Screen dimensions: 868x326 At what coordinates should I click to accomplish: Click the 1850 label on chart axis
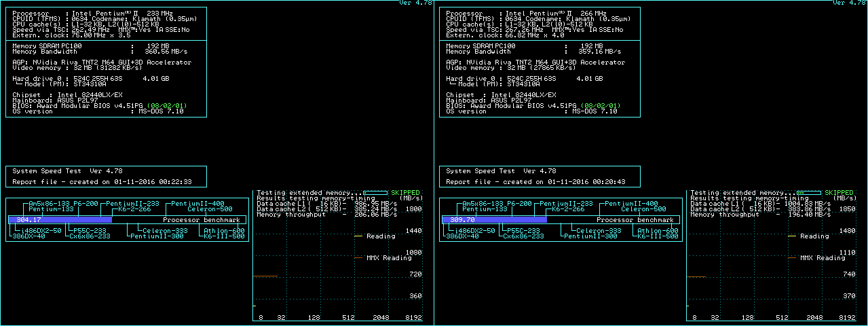(848, 210)
